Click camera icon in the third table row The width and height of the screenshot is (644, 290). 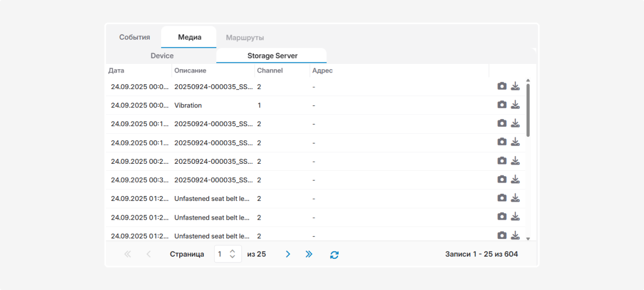click(x=502, y=124)
